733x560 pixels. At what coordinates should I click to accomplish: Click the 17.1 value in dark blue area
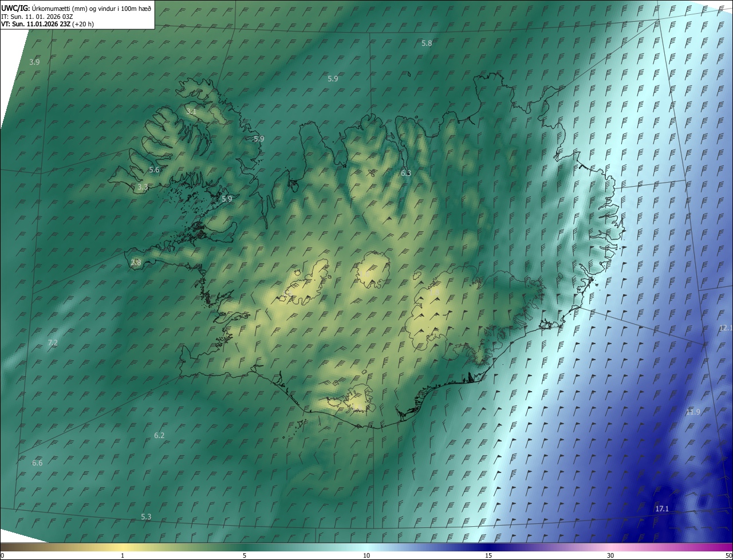662,509
